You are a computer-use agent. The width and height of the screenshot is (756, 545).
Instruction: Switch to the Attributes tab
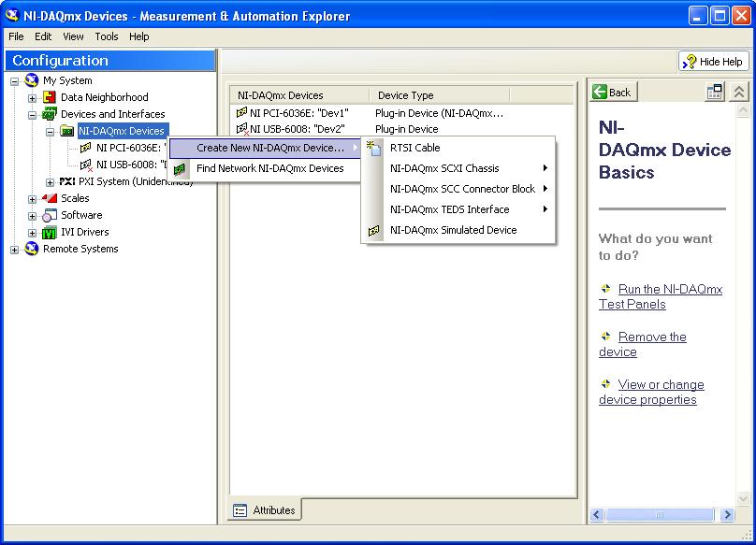tap(265, 509)
